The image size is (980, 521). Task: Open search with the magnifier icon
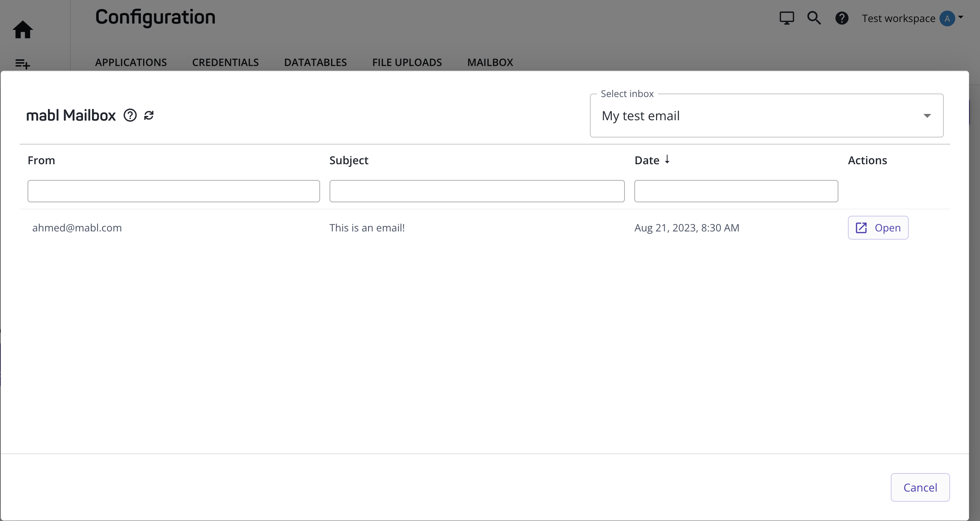tap(814, 18)
